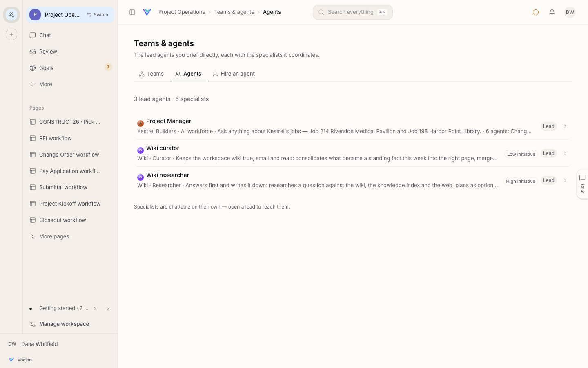Click the Wiki researcher agent name
This screenshot has height=368, width=588.
point(167,175)
